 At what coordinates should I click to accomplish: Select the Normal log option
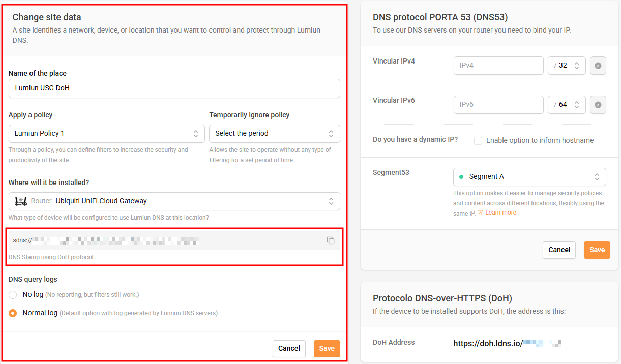pyautogui.click(x=13, y=313)
